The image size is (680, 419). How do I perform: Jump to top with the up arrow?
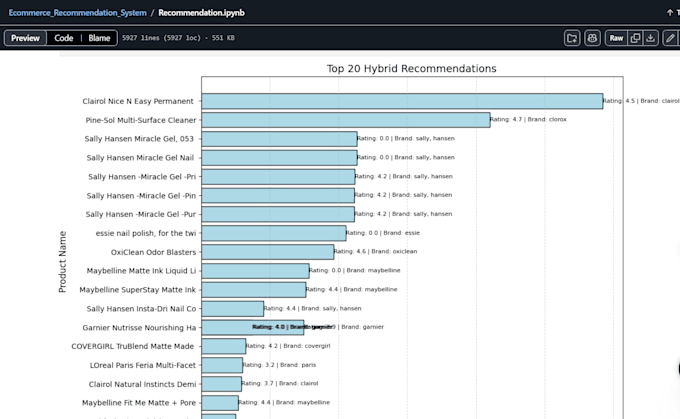[670, 13]
